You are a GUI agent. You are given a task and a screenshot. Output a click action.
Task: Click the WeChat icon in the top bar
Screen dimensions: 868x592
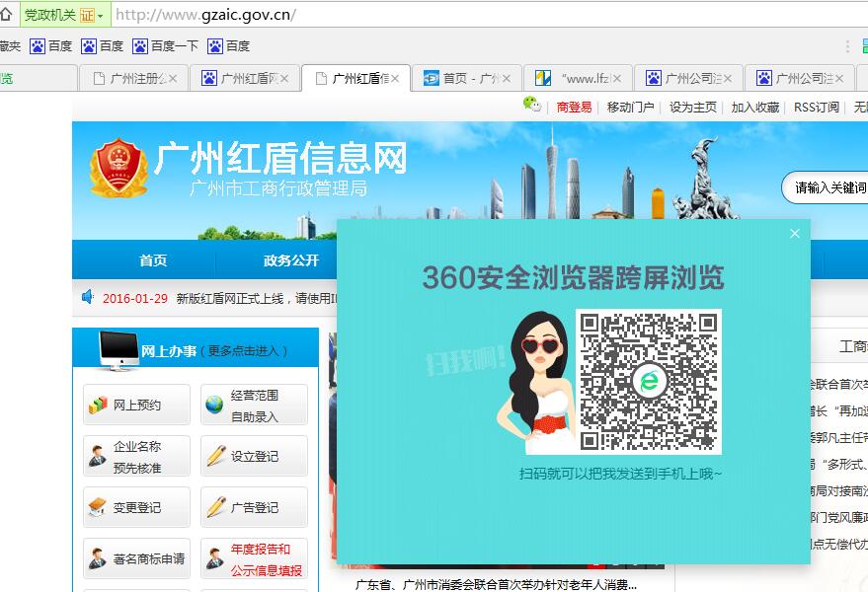coord(532,106)
